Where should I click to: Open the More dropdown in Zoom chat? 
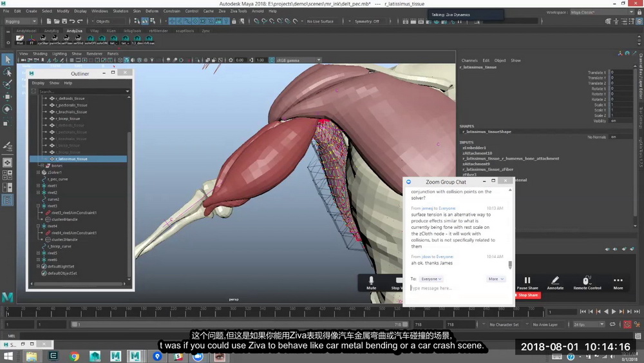pos(496,279)
